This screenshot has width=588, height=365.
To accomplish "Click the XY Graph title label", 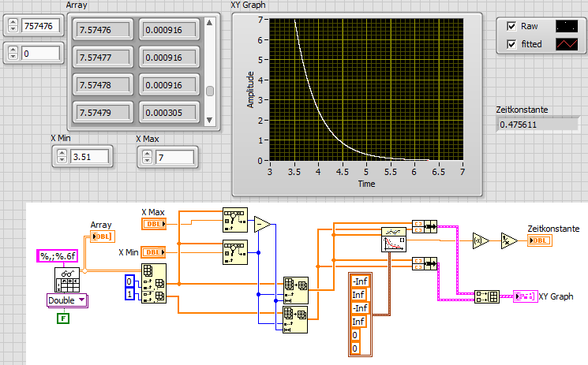I will [x=249, y=5].
